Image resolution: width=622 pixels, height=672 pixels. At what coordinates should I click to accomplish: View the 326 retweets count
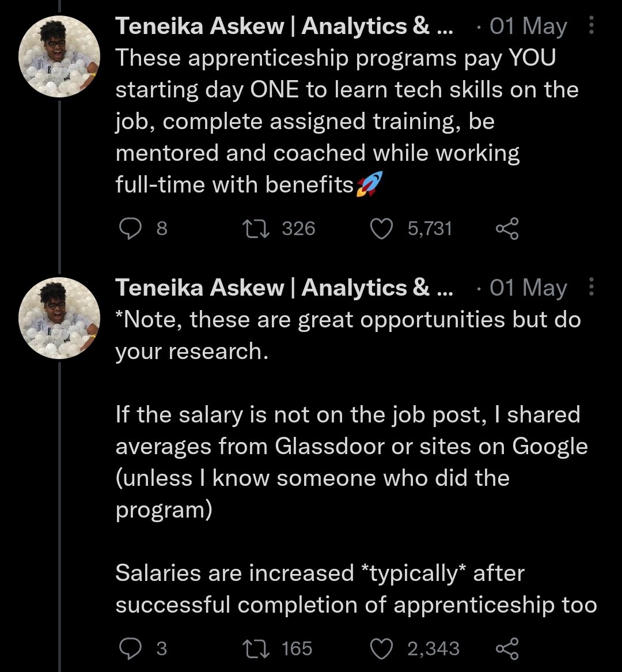299,229
